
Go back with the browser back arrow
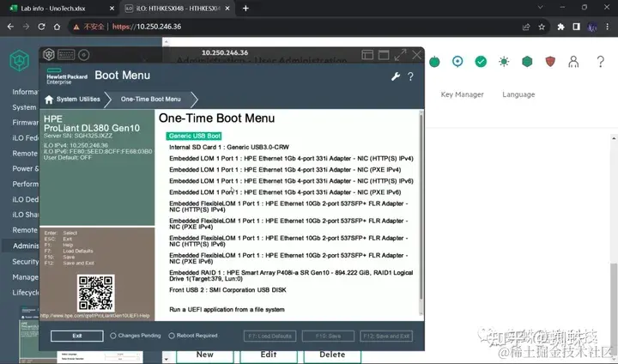coord(10,27)
